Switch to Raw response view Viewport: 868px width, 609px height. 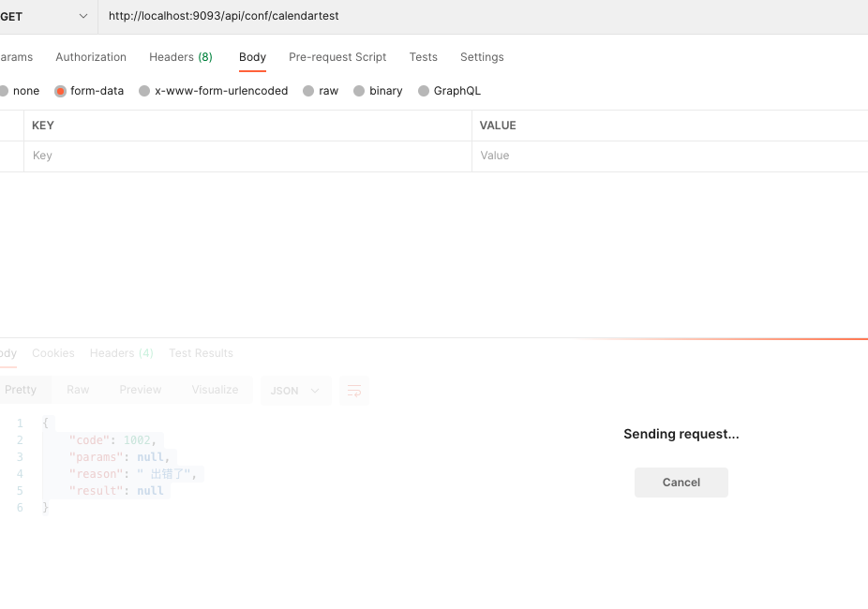point(78,390)
